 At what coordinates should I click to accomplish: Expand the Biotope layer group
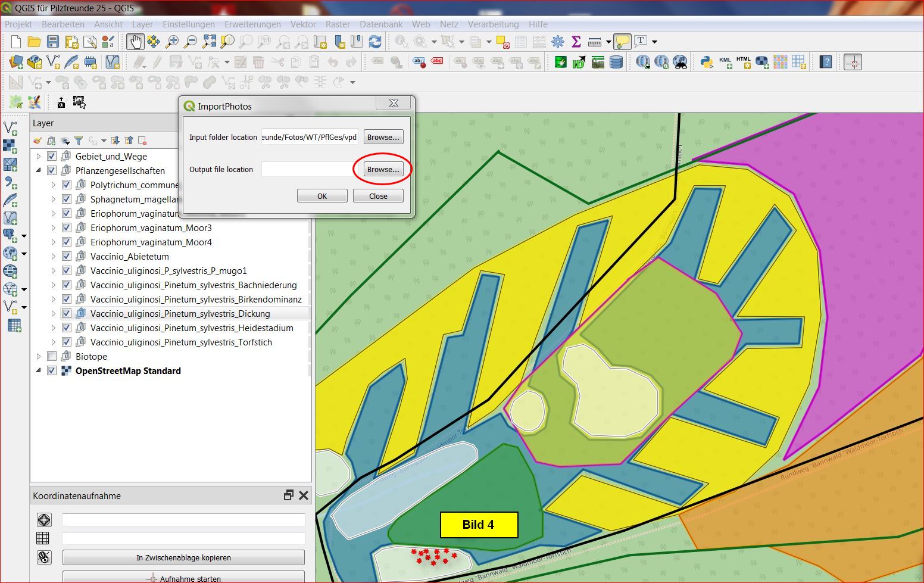click(39, 356)
